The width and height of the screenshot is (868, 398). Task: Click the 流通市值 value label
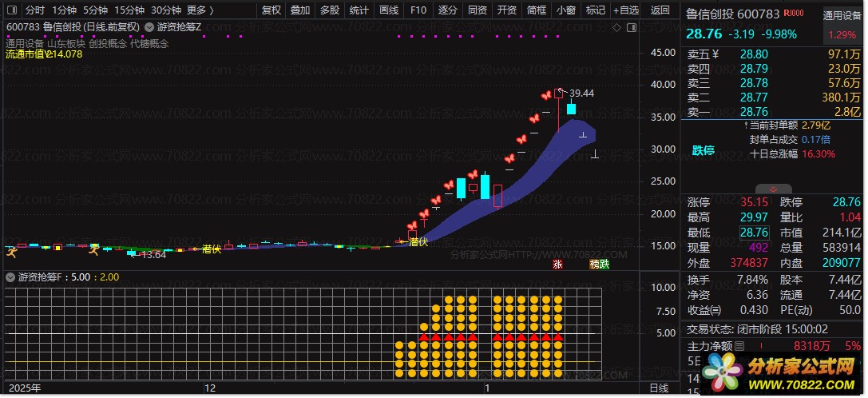tap(44, 54)
